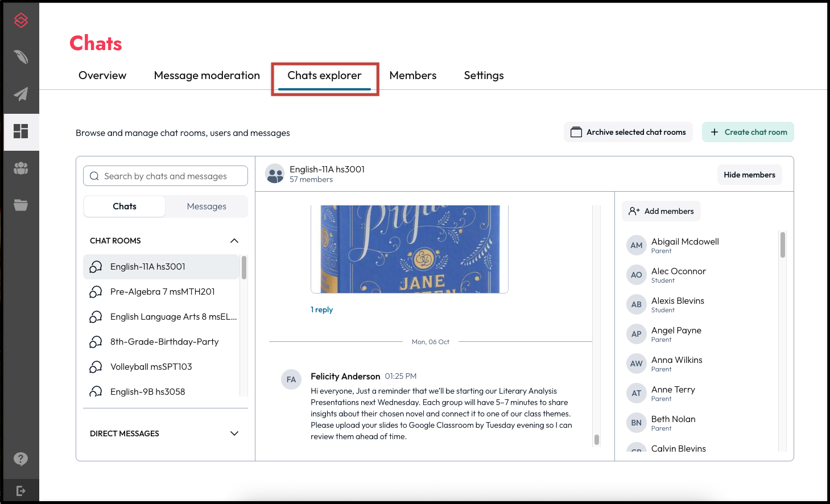Image resolution: width=830 pixels, height=504 pixels.
Task: Click the Search by chats and messages field
Action: 166,176
